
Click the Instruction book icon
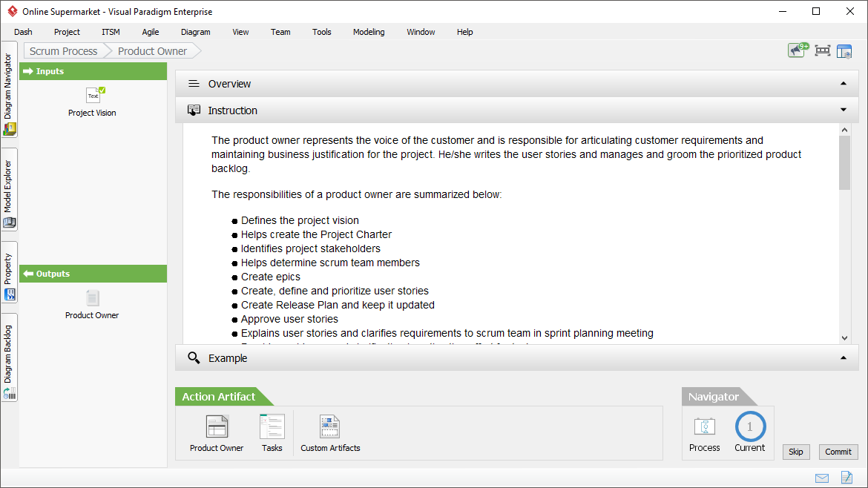(x=194, y=110)
